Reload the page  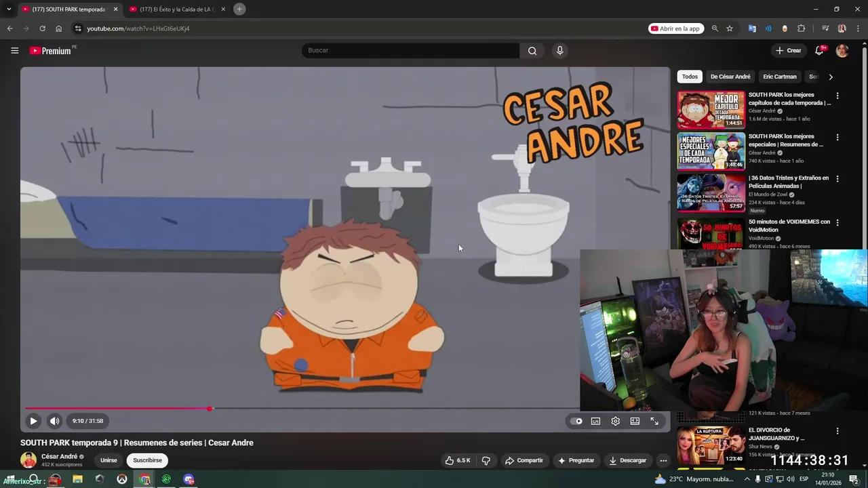pyautogui.click(x=42, y=28)
